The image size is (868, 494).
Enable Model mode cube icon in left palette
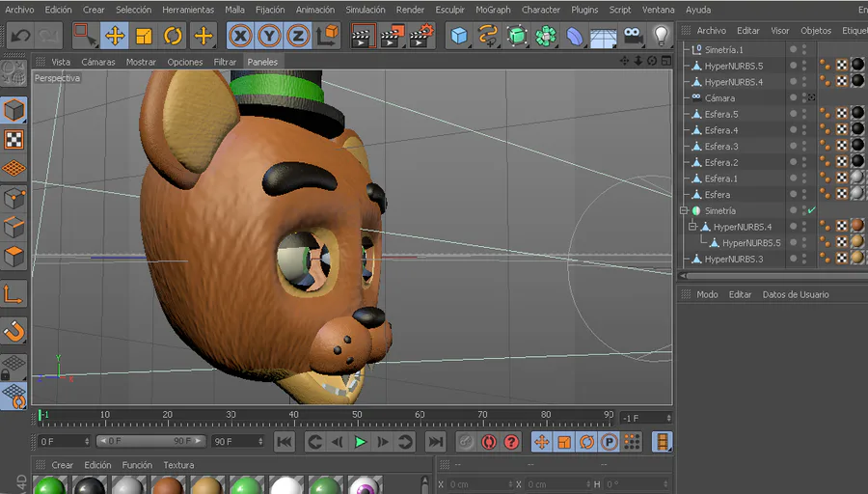[x=14, y=110]
